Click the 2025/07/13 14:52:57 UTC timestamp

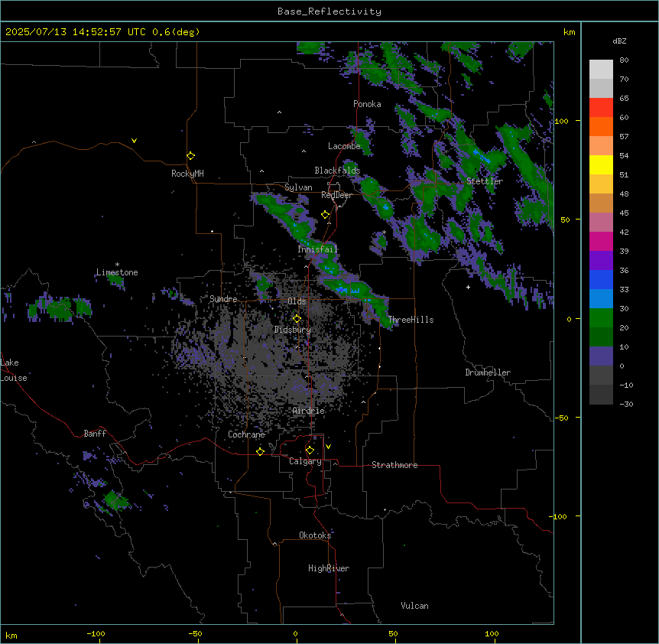pos(76,32)
